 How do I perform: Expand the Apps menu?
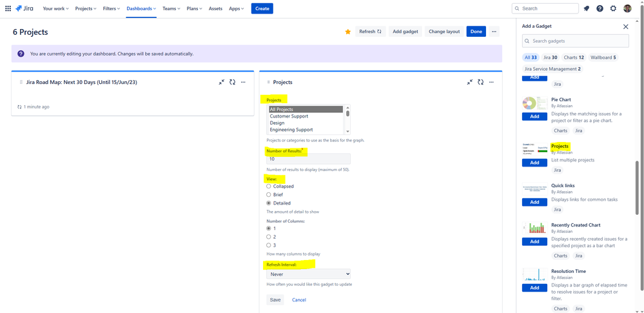point(237,8)
